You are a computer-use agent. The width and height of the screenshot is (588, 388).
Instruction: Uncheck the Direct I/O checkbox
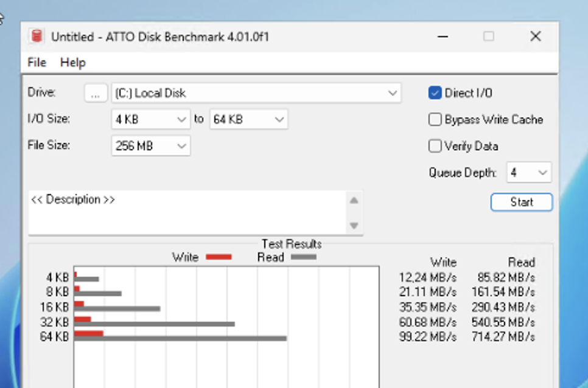click(x=435, y=93)
